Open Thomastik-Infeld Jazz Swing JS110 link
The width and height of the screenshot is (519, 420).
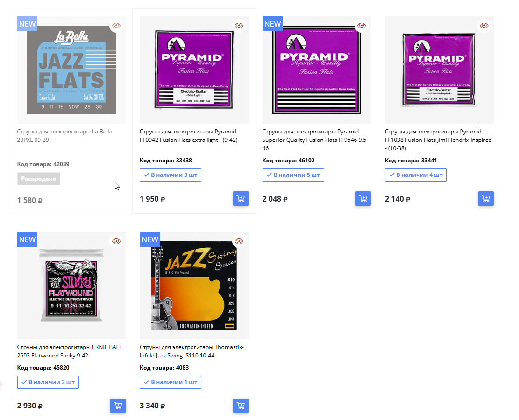click(x=192, y=351)
